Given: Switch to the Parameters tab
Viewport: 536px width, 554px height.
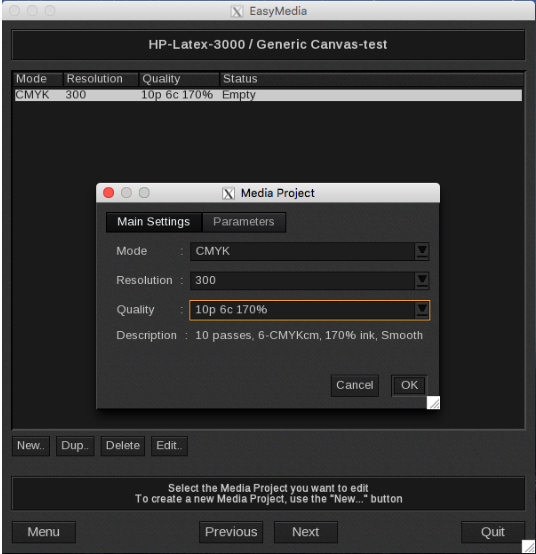Looking at the screenshot, I should point(244,222).
